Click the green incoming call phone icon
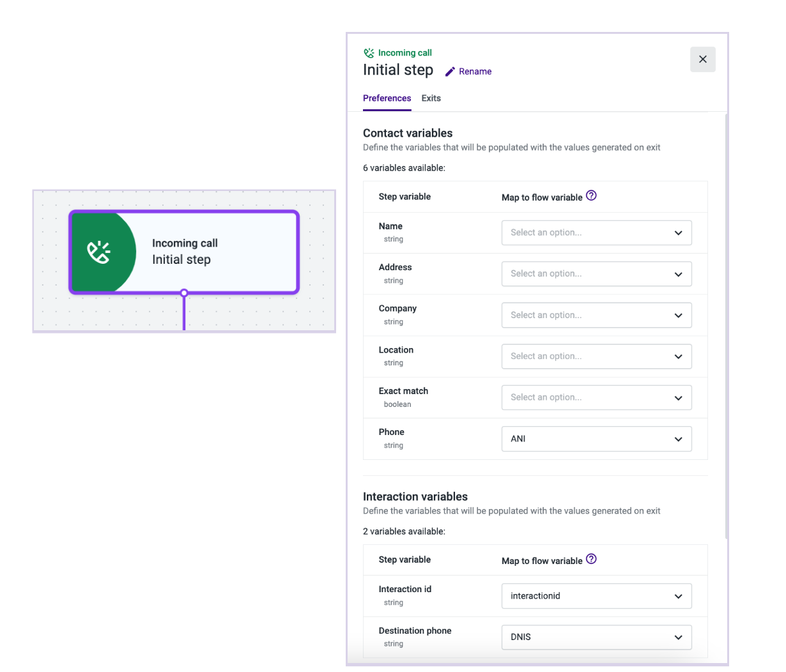This screenshot has height=672, width=786. [99, 252]
